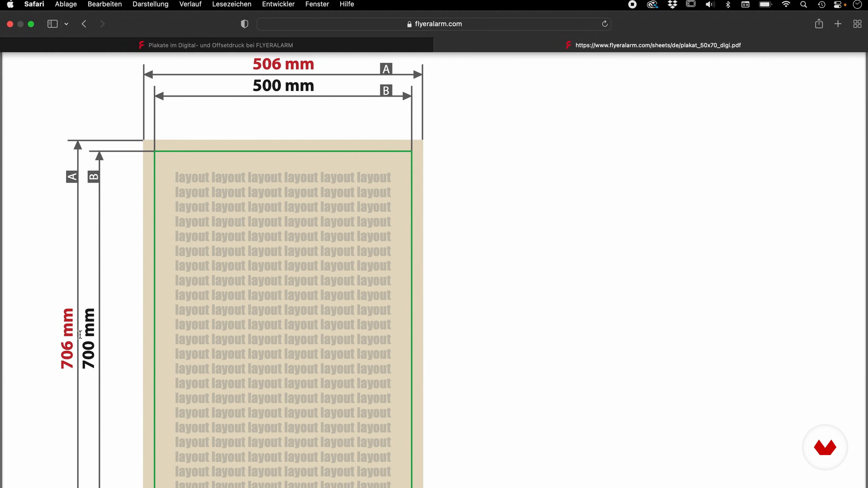Click the rotated A marker on left
The width and height of the screenshot is (868, 488).
72,176
